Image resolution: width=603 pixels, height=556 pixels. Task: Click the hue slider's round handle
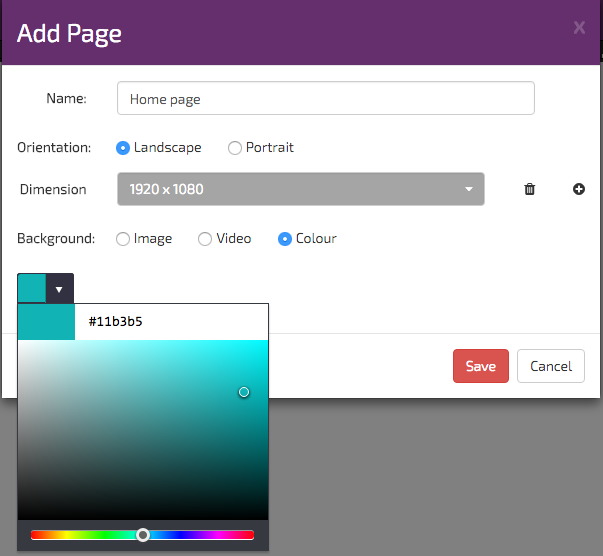[143, 535]
